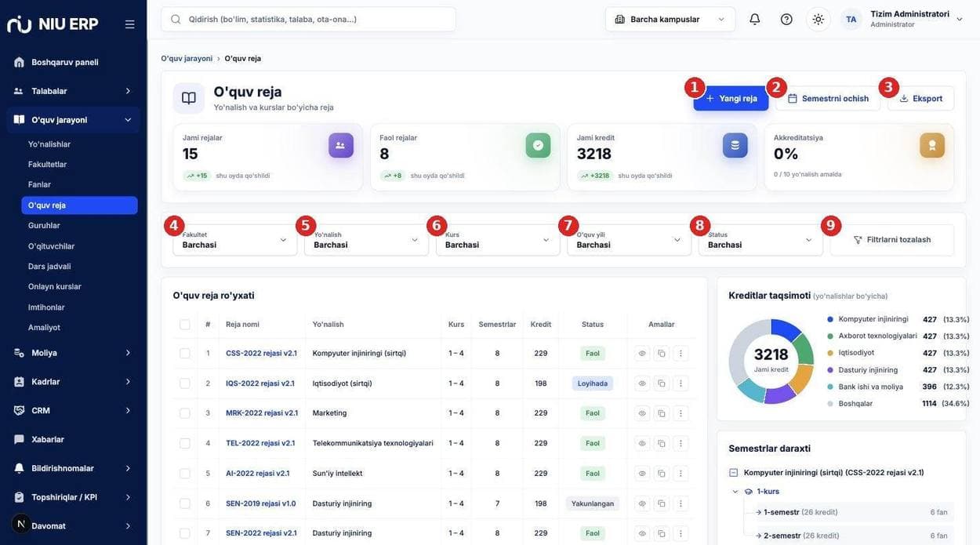Viewport: 980px width, 545px height.
Task: Click the Bank ishi va moliya legend dot
Action: tap(830, 387)
